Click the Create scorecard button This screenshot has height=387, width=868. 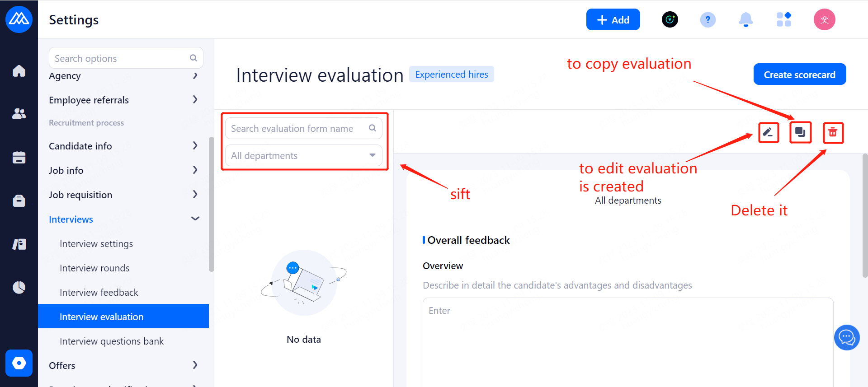pos(799,75)
